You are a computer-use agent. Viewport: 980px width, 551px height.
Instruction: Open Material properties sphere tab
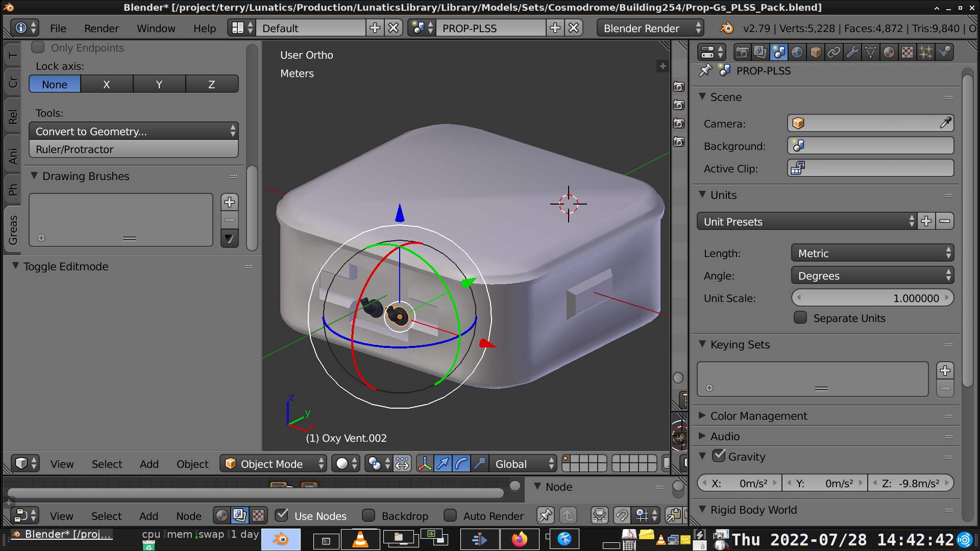click(x=889, y=52)
